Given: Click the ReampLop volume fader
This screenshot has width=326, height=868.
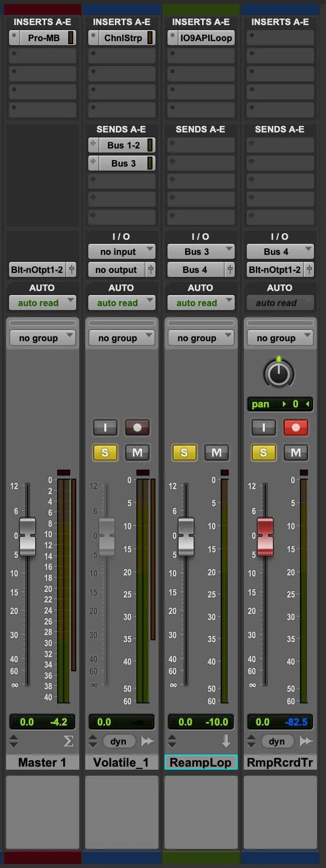Looking at the screenshot, I should tap(186, 536).
